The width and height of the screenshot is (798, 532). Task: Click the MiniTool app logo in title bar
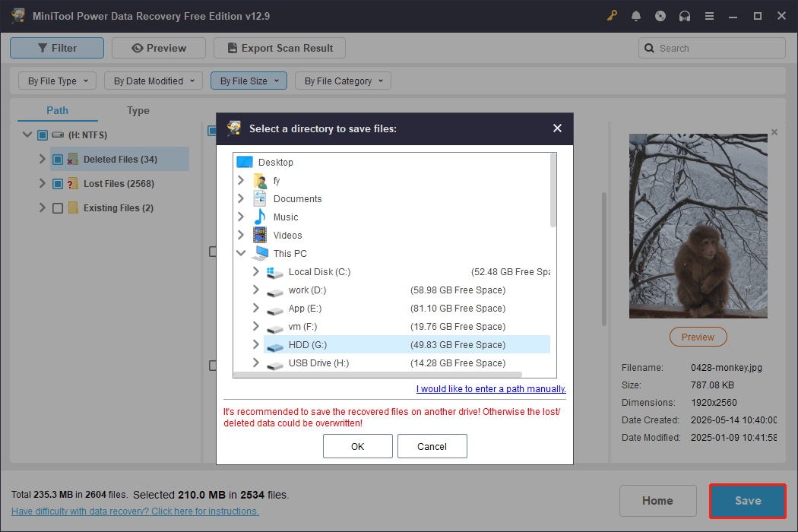point(17,16)
